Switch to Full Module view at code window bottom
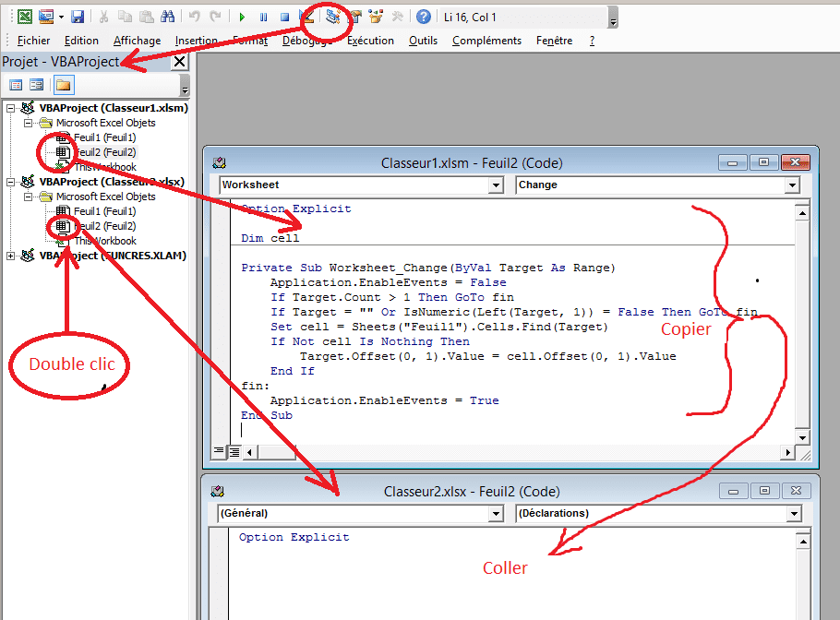The image size is (840, 620). click(x=234, y=451)
